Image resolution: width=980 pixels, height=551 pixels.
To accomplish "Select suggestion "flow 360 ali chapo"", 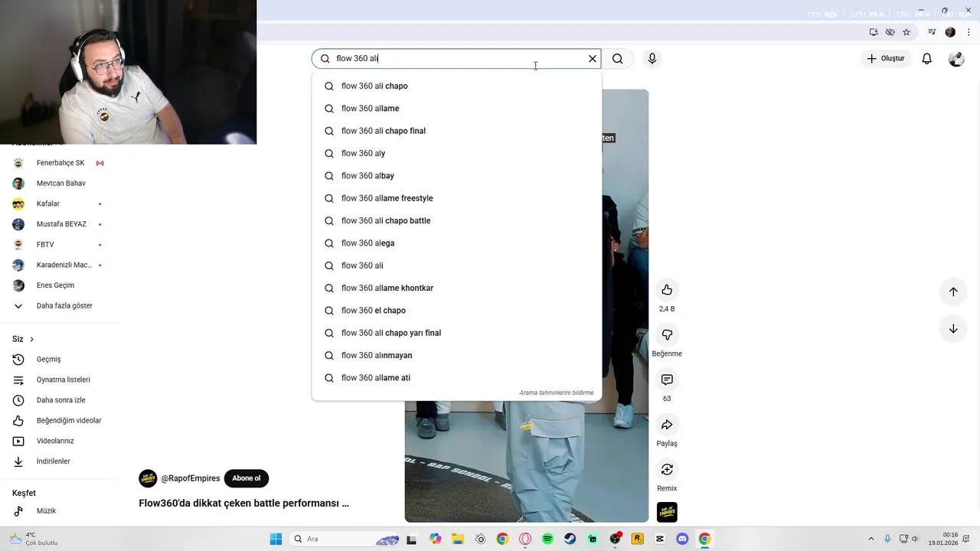I will coord(456,86).
